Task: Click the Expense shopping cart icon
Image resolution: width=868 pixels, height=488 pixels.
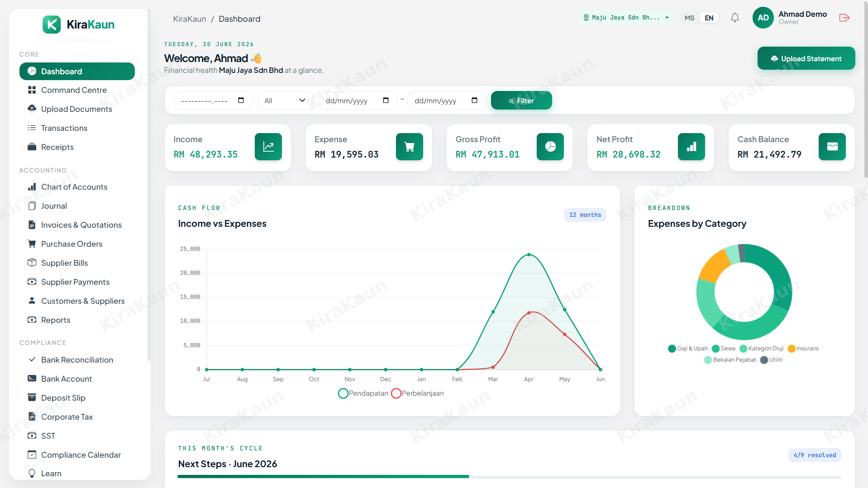Action: click(x=410, y=147)
